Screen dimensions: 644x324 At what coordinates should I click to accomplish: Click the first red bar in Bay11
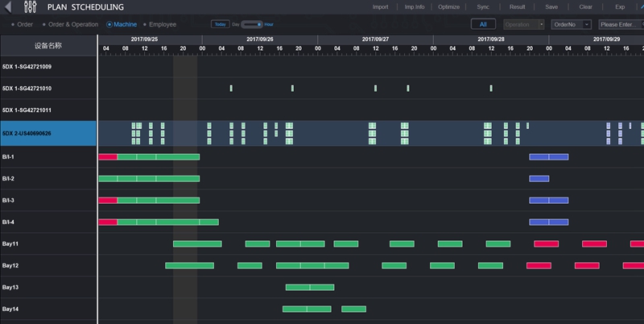pyautogui.click(x=547, y=244)
